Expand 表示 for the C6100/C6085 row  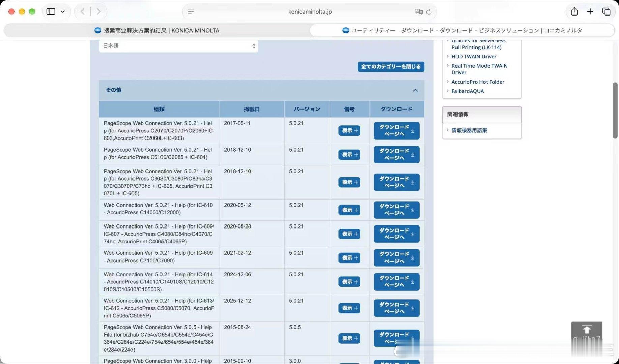[x=349, y=155]
